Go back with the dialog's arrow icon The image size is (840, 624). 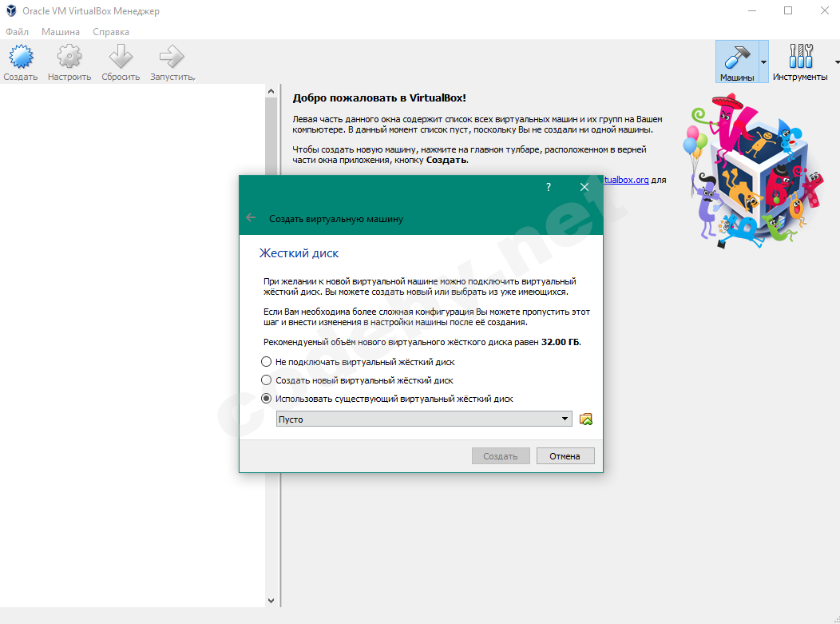(x=251, y=217)
